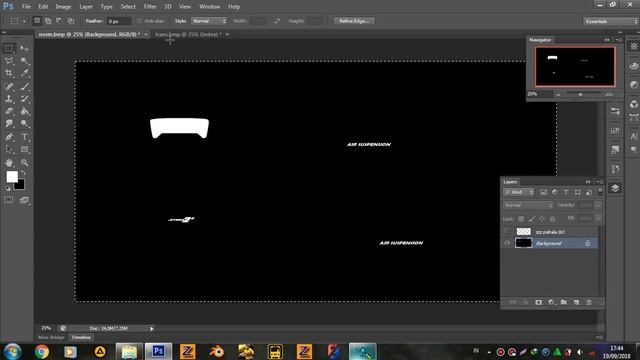Create a new layer
This screenshot has height=360, width=640.
(576, 302)
